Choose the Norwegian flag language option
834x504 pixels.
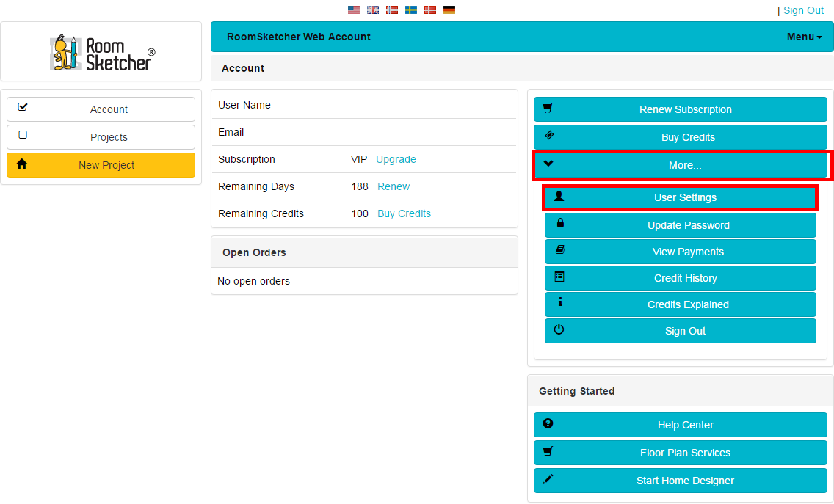[392, 10]
